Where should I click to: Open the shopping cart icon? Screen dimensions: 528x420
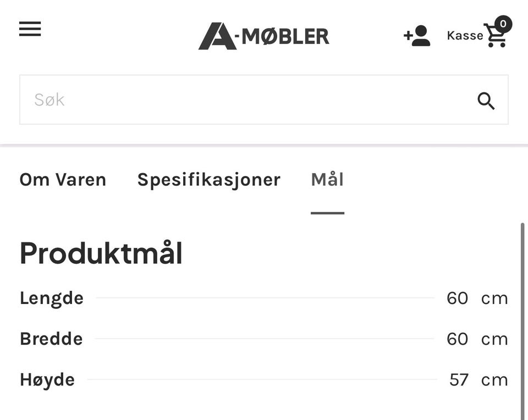(495, 35)
